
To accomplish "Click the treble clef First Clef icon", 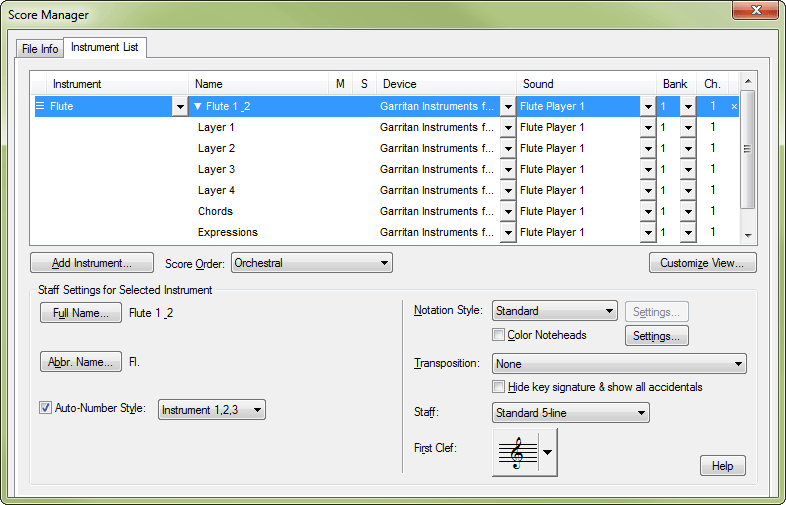I will pos(516,453).
